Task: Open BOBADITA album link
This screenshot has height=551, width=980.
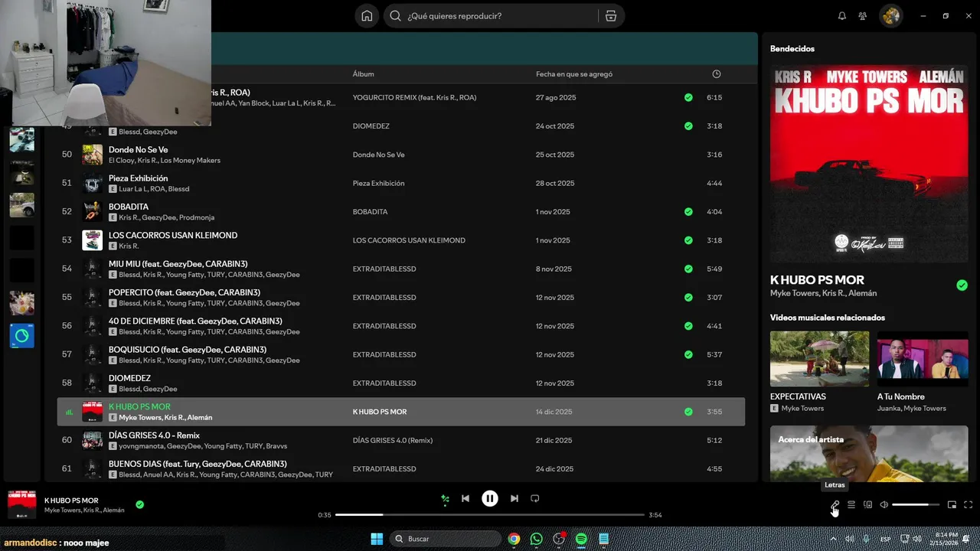Action: click(370, 212)
